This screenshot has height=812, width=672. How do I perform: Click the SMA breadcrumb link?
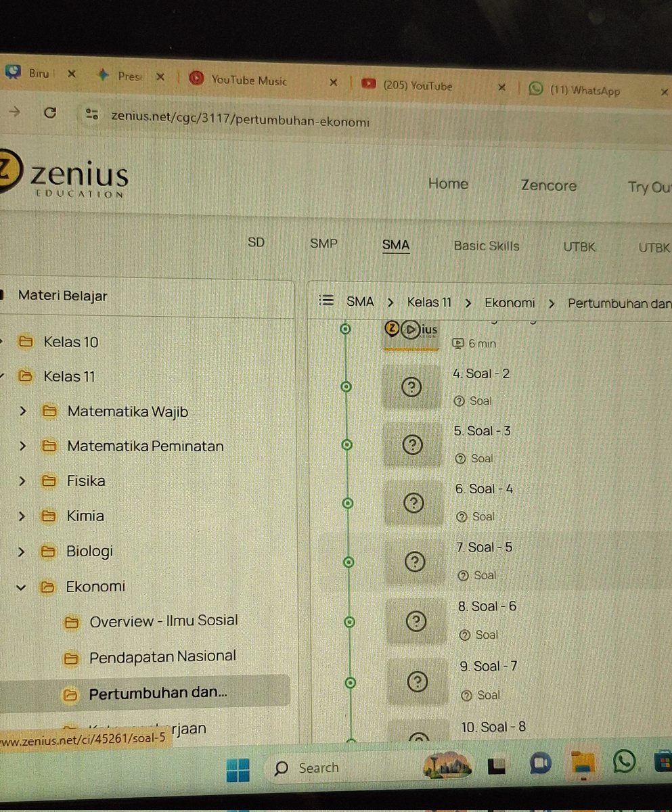click(360, 301)
